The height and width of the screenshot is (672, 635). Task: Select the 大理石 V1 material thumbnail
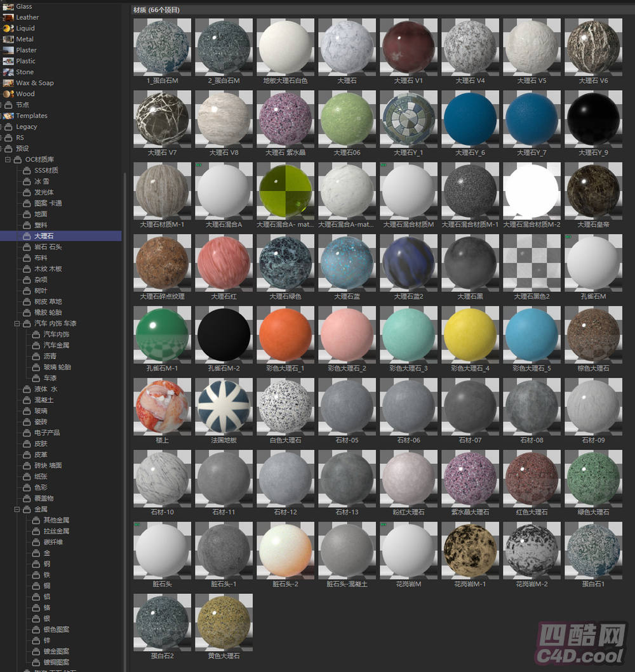[408, 48]
